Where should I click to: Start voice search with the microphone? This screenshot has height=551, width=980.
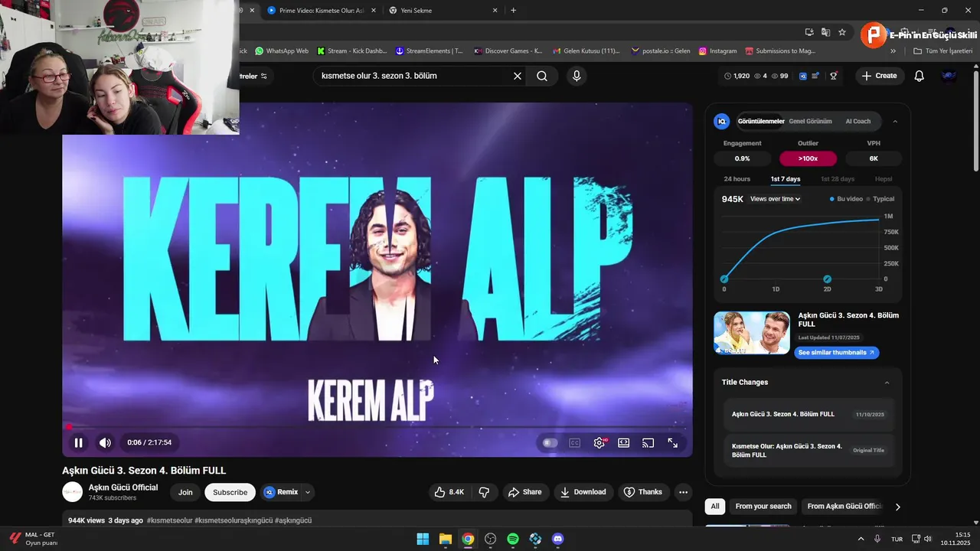coord(577,76)
